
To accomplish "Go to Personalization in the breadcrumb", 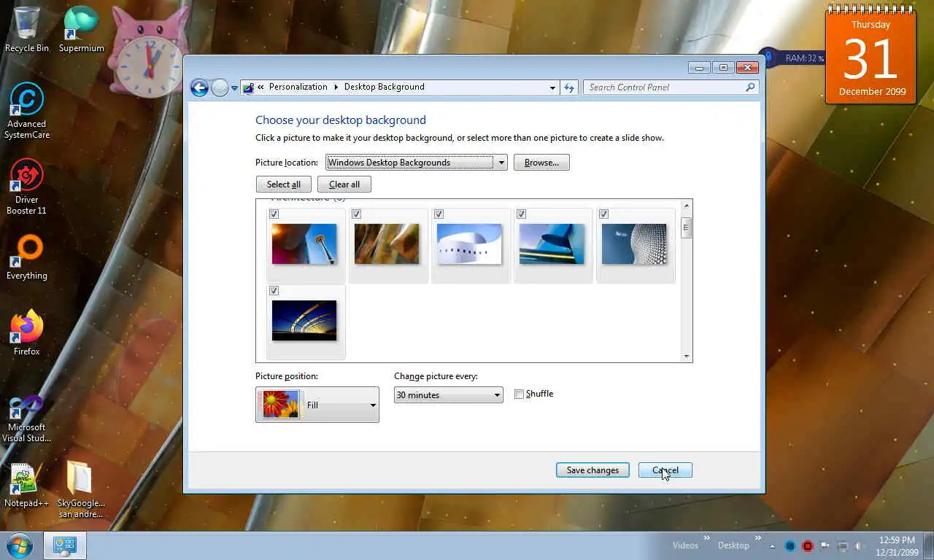I will (x=298, y=87).
